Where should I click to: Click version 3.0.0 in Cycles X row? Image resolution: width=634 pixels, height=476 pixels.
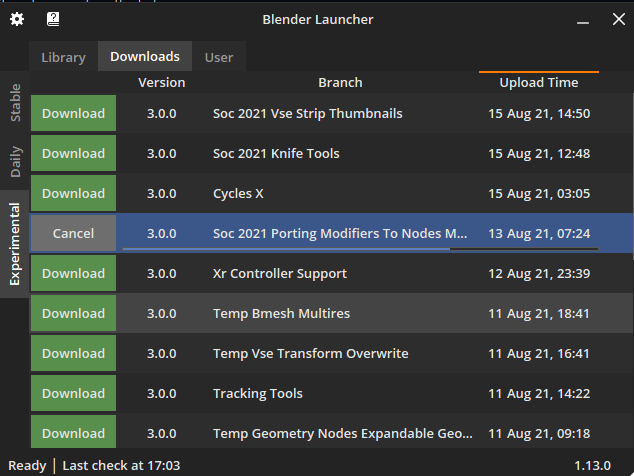pos(161,194)
